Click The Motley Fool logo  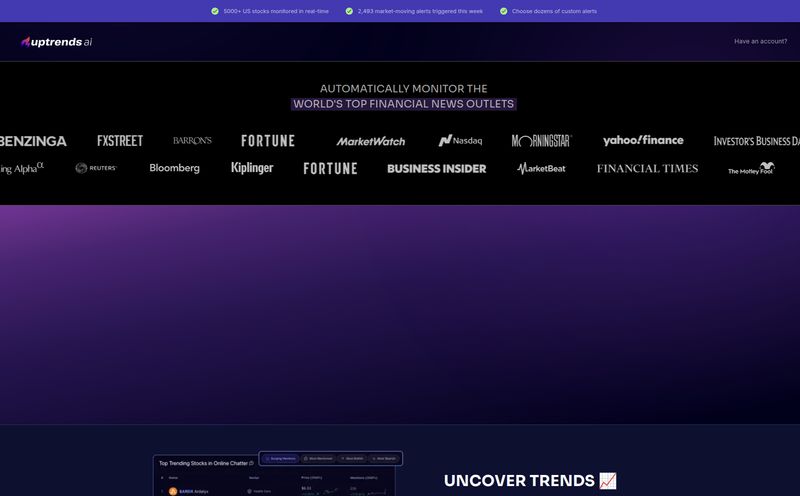pos(752,168)
